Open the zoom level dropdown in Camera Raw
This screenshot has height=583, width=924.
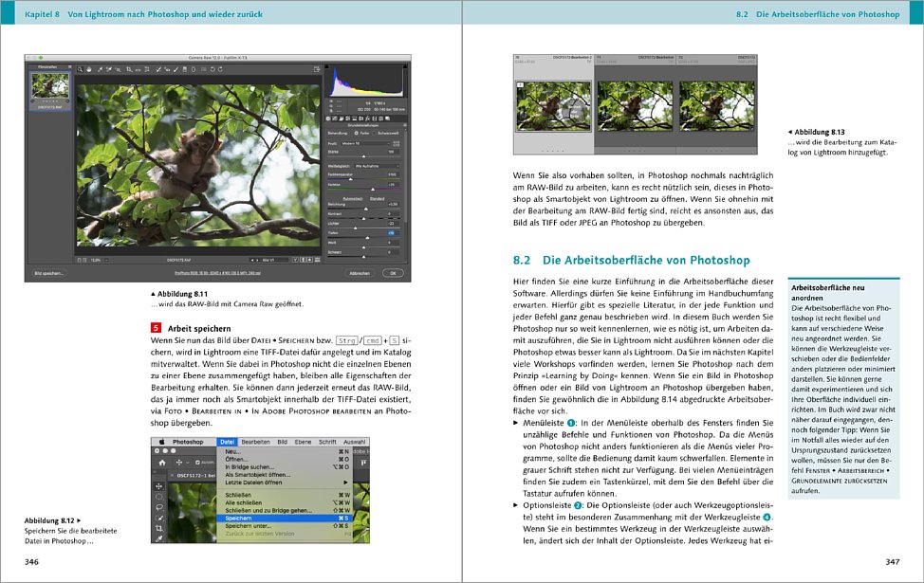[106, 260]
